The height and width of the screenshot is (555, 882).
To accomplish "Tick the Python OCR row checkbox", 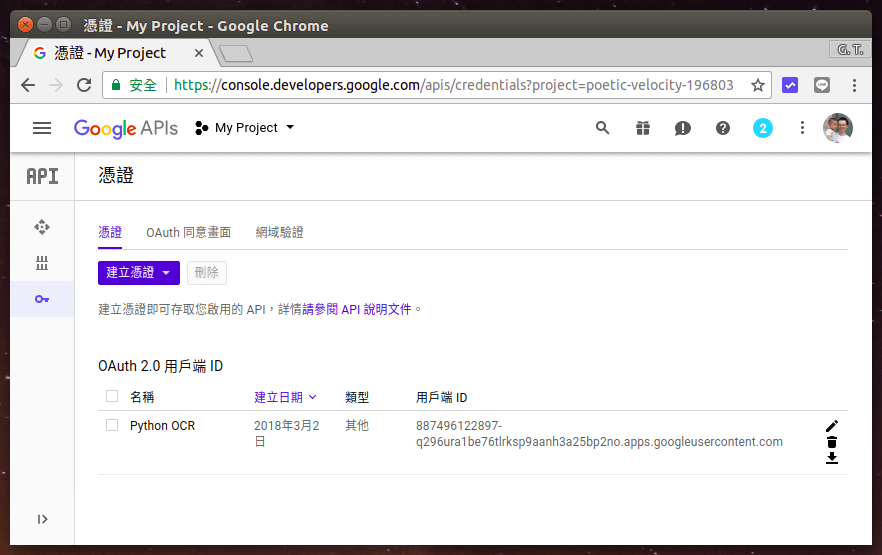I will pyautogui.click(x=112, y=425).
